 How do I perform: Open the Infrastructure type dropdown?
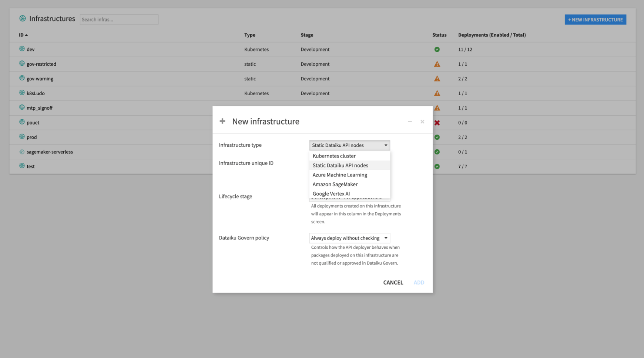[349, 145]
